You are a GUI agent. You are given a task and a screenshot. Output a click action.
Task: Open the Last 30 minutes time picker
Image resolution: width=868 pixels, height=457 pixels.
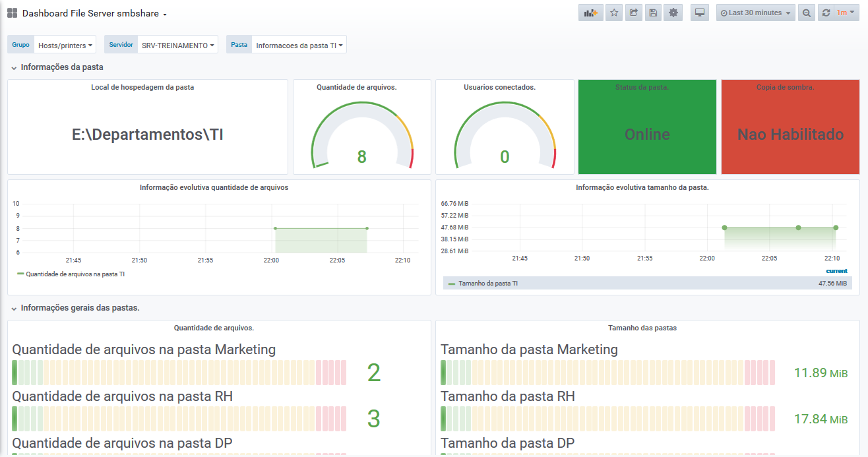coord(755,13)
